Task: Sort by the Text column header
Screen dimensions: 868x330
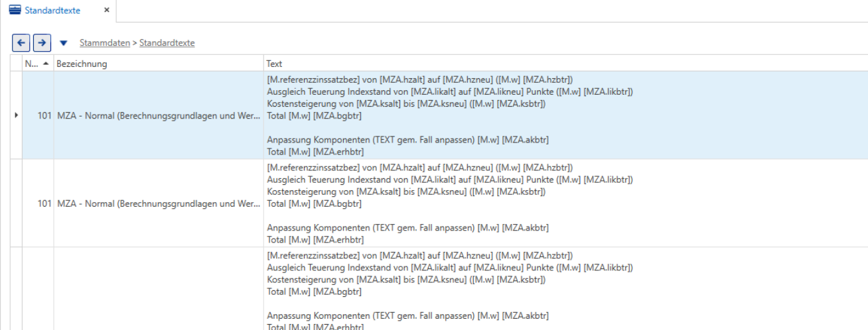Action: tap(565, 64)
